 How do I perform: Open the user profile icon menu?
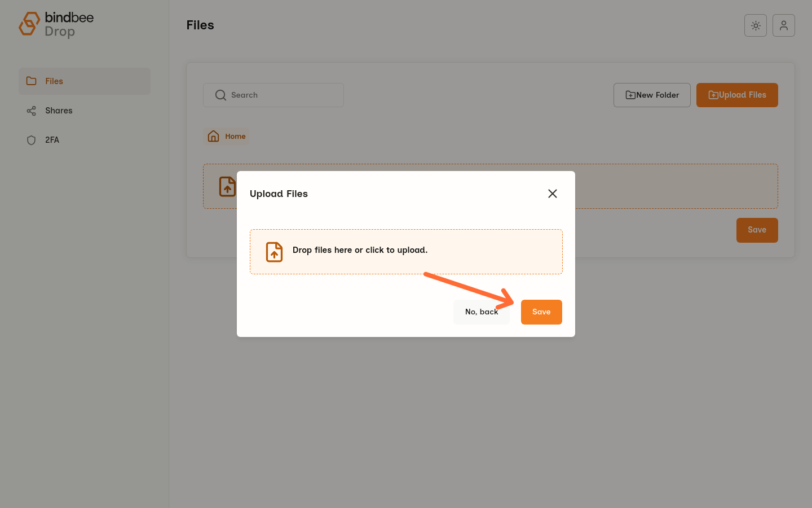[x=784, y=25]
